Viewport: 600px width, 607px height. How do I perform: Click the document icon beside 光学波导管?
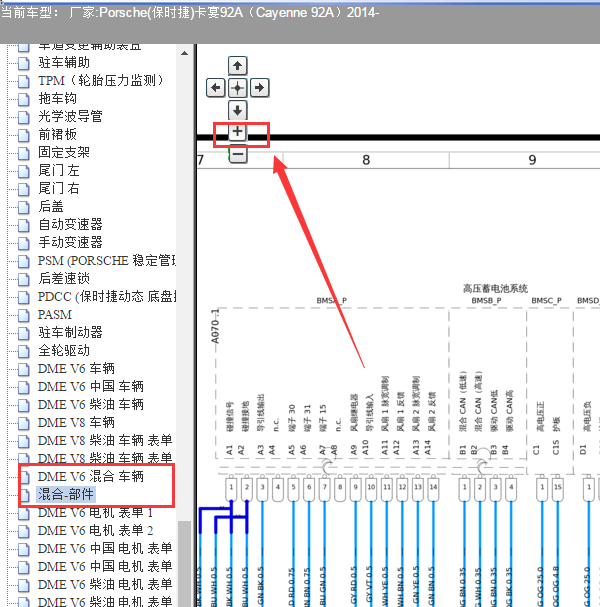point(24,117)
